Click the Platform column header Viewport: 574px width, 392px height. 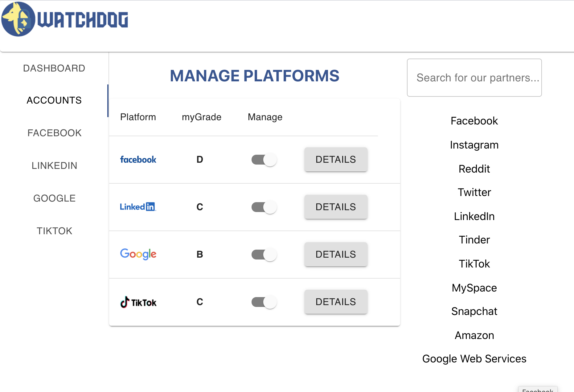[x=138, y=117]
